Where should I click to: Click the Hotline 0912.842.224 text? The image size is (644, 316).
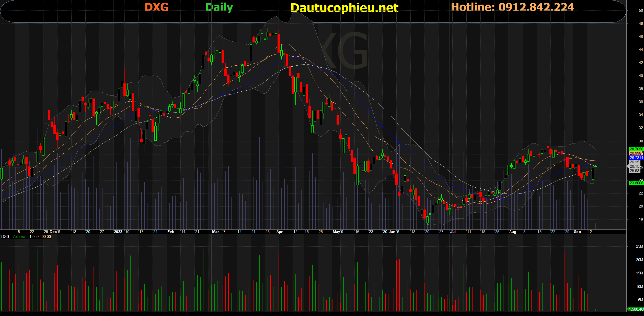tap(513, 7)
